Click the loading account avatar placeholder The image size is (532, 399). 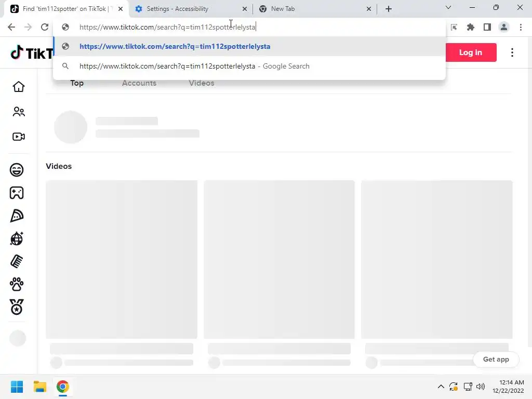[x=71, y=127]
